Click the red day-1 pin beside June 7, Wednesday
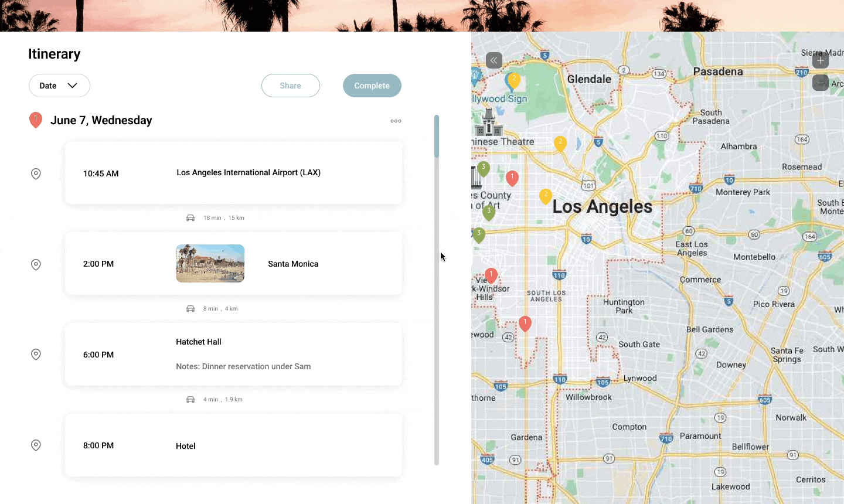This screenshot has height=504, width=844. pyautogui.click(x=36, y=120)
